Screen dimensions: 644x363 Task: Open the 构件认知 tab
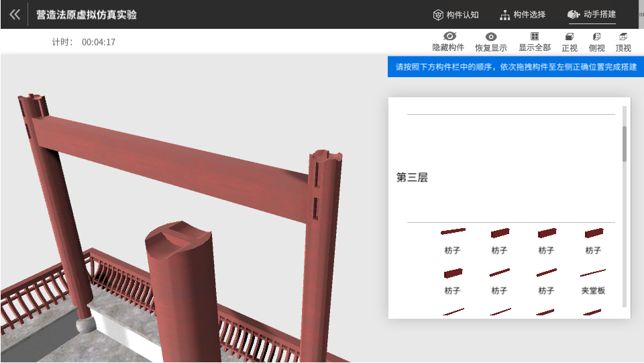pyautogui.click(x=455, y=15)
